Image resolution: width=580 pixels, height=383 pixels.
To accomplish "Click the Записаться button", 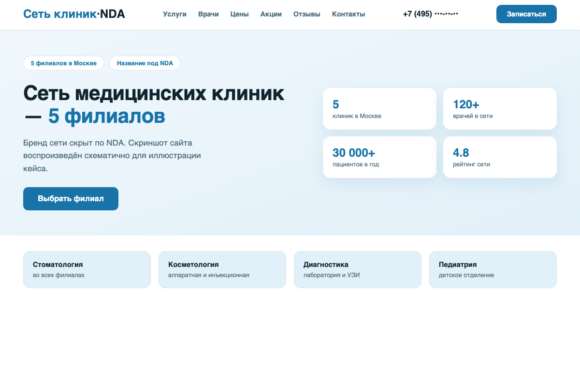I will (526, 14).
